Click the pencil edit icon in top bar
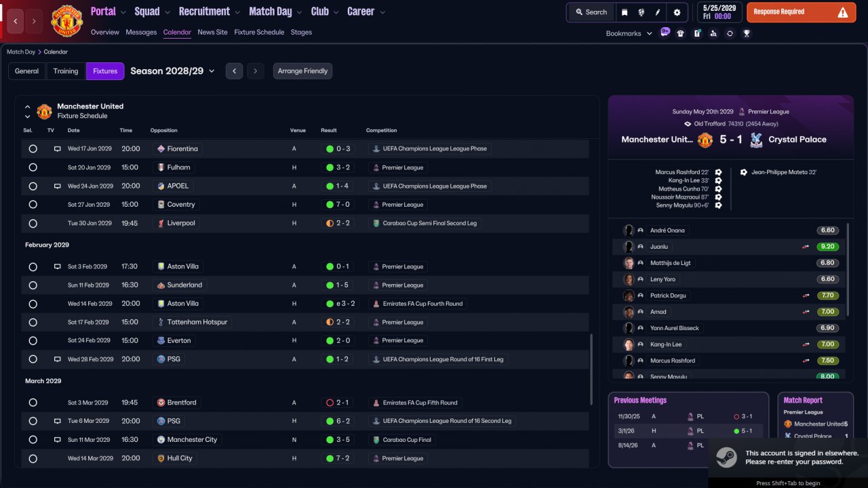Image resolution: width=868 pixels, height=488 pixels. pyautogui.click(x=658, y=12)
